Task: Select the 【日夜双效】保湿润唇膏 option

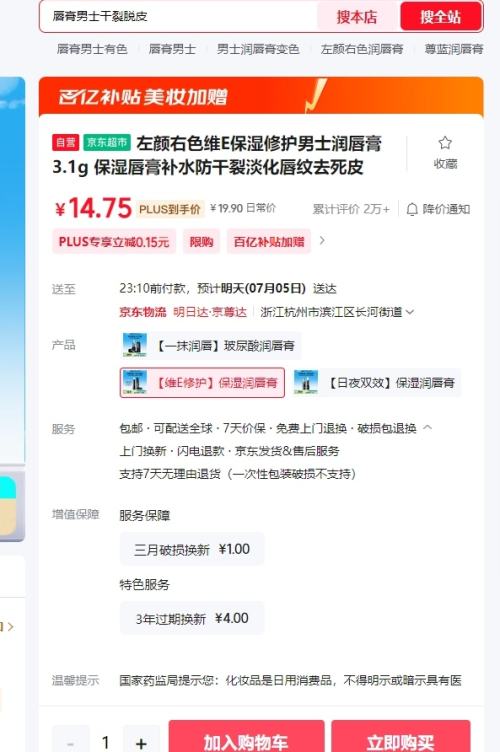Action: [x=375, y=383]
